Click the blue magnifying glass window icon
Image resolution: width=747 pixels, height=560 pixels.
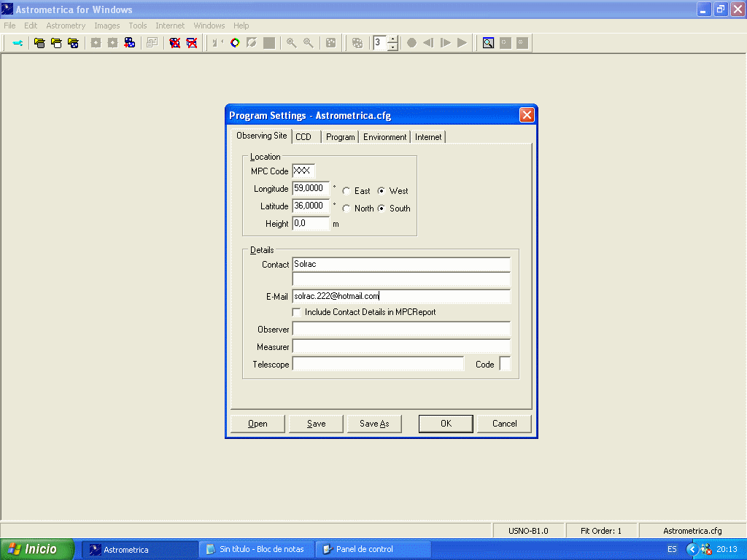point(488,43)
